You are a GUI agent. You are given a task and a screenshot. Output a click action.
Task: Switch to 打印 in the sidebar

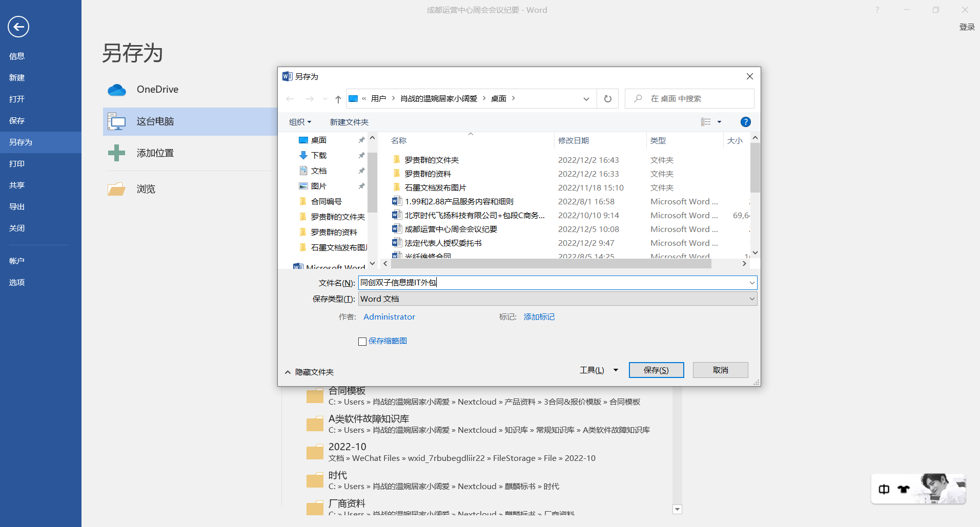16,163
